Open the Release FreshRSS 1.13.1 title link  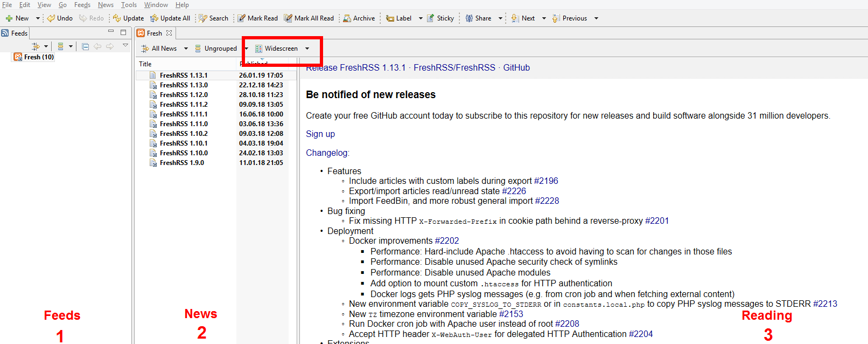point(418,68)
